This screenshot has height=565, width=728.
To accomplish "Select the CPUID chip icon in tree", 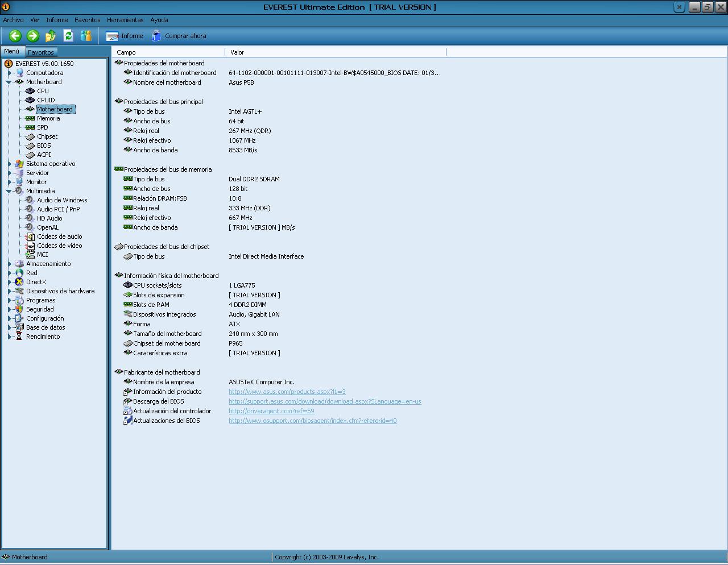I will tap(30, 100).
